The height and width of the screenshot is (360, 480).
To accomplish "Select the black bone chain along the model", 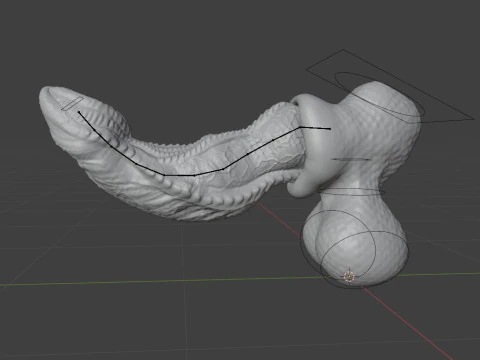I will tap(204, 143).
